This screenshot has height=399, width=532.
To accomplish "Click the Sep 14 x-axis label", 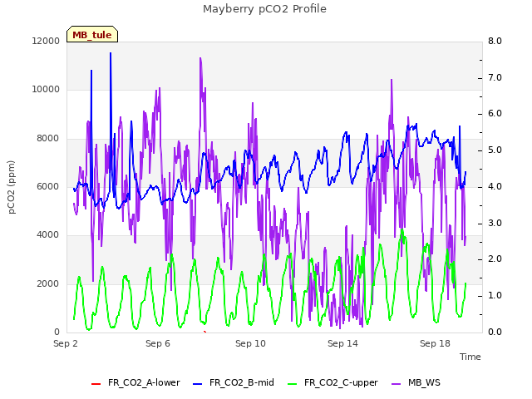I will point(342,343).
